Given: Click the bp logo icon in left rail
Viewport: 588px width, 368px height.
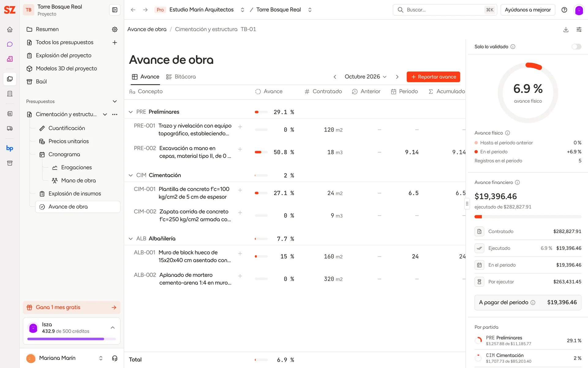Looking at the screenshot, I should point(10,148).
